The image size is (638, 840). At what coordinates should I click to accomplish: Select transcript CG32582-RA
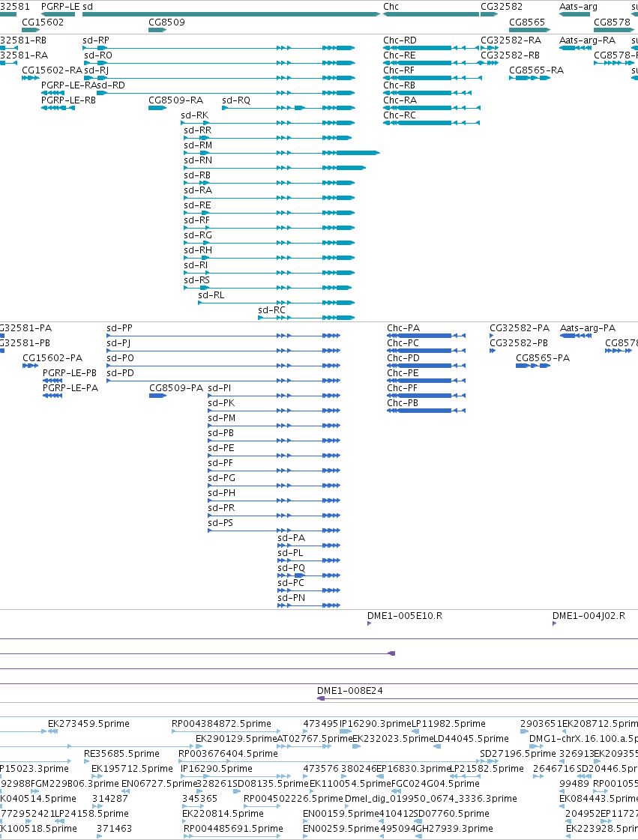[x=511, y=40]
